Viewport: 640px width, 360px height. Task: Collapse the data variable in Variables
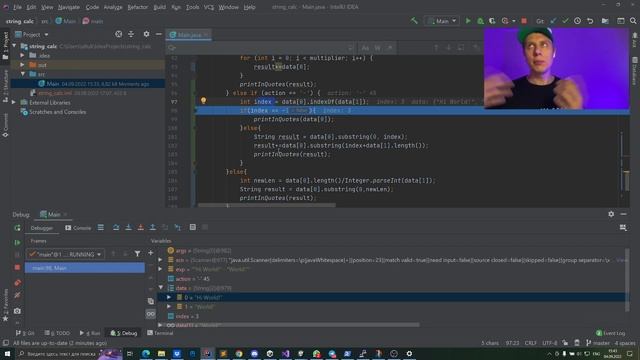coord(160,288)
